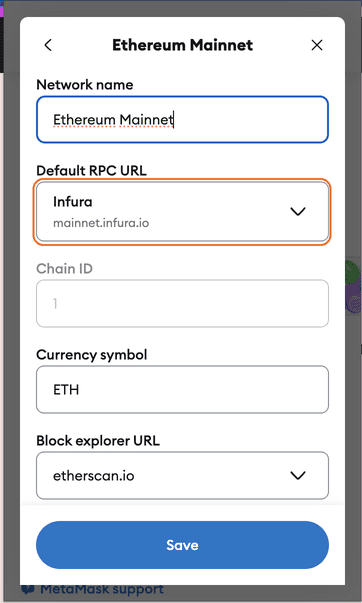Open the Default RPC URL dropdown
This screenshot has width=362, height=603.
click(182, 211)
